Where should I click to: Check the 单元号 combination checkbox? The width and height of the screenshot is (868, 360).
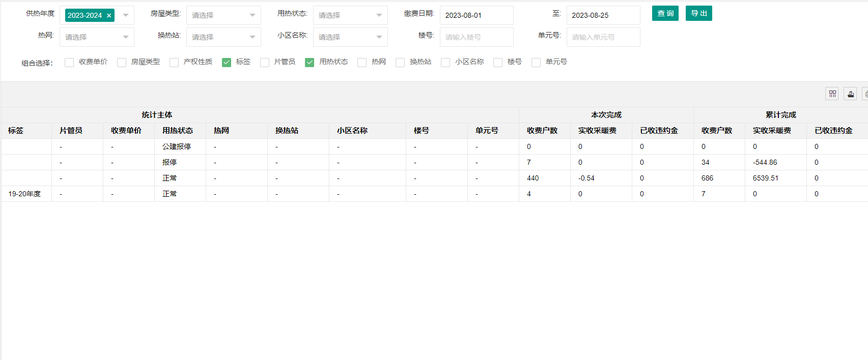pos(536,62)
